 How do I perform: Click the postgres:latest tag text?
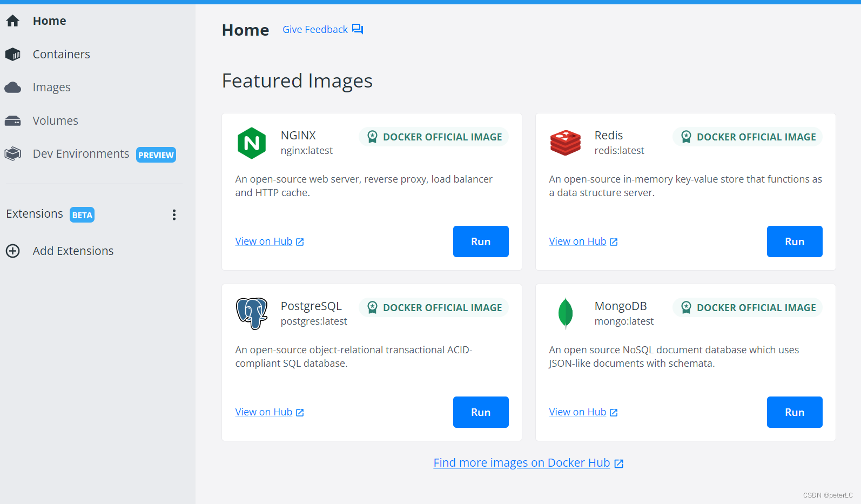click(x=314, y=321)
